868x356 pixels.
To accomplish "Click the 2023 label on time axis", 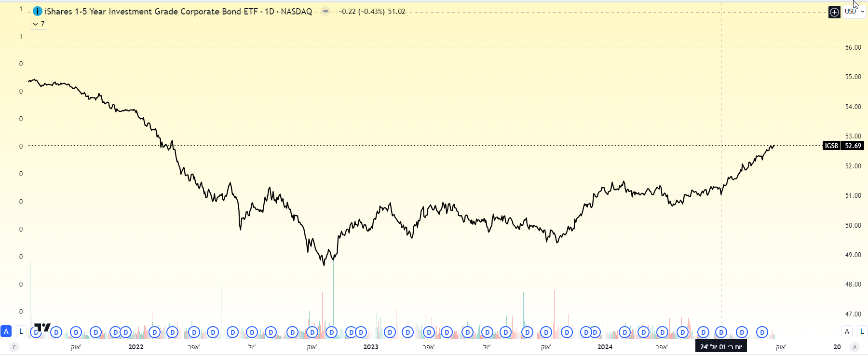I will tap(371, 347).
